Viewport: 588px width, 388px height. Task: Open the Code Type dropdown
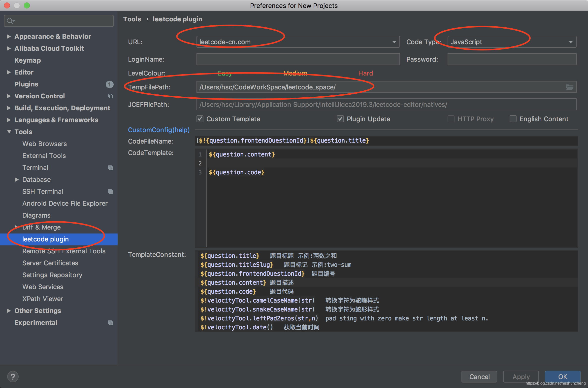click(x=570, y=42)
